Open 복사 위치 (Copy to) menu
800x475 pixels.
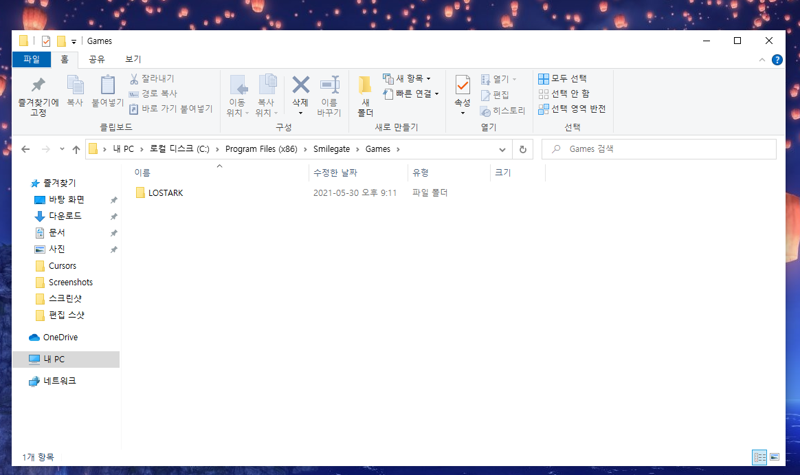tap(266, 96)
